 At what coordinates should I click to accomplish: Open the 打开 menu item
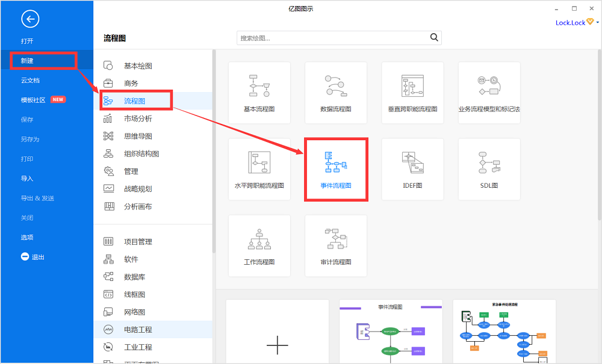click(27, 41)
